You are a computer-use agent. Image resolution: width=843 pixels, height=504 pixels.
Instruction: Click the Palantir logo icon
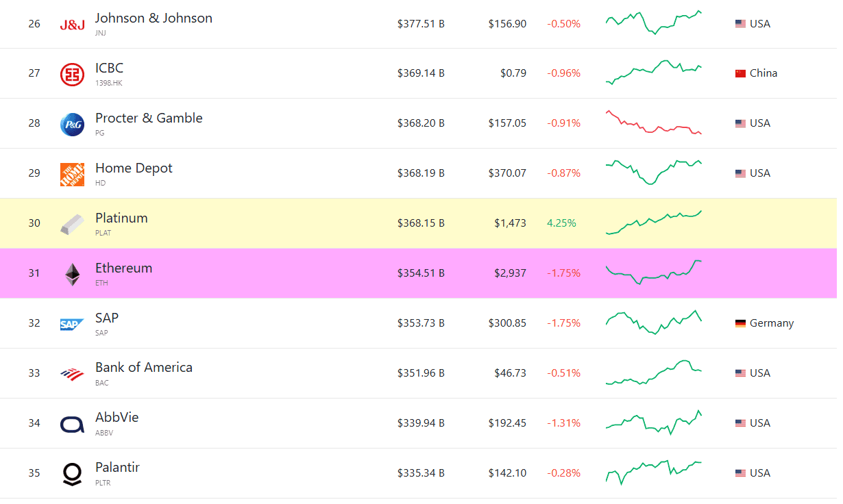pyautogui.click(x=72, y=474)
